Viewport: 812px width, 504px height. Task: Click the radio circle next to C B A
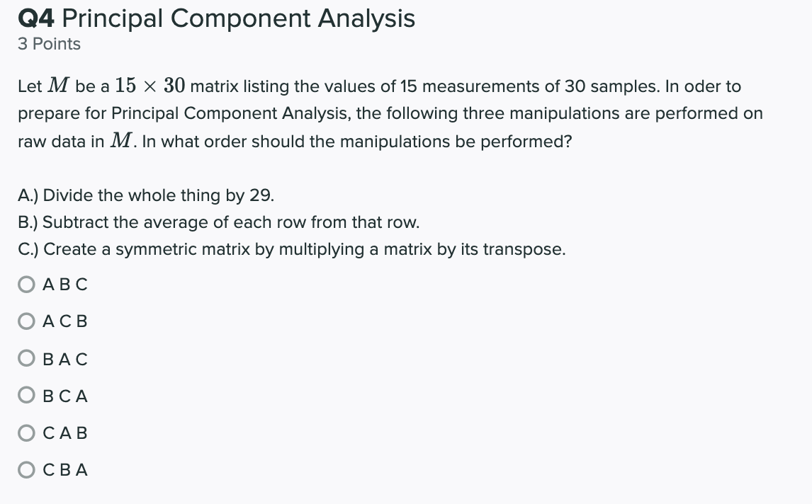tap(26, 469)
